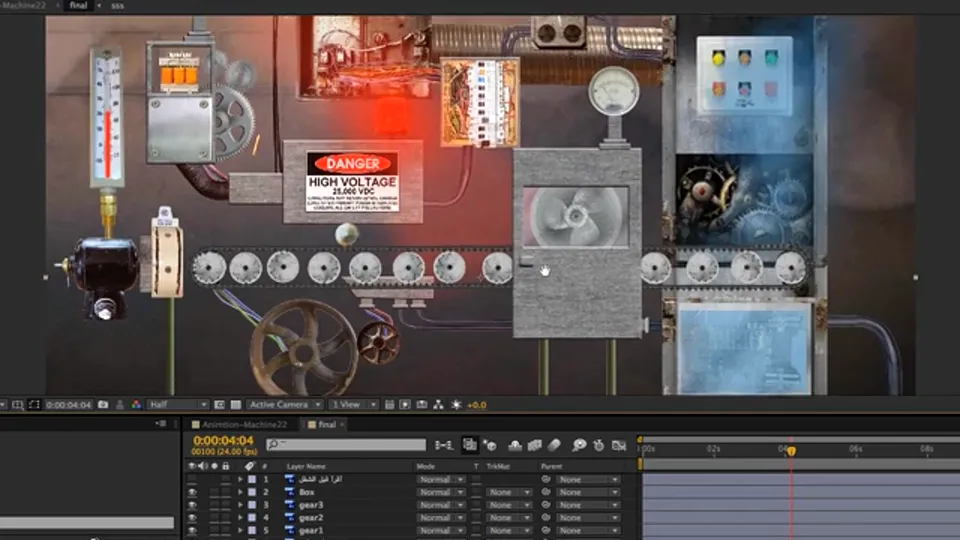Viewport: 960px width, 540px height.
Task: Open Parent dropdown for gear3
Action: tap(588, 505)
